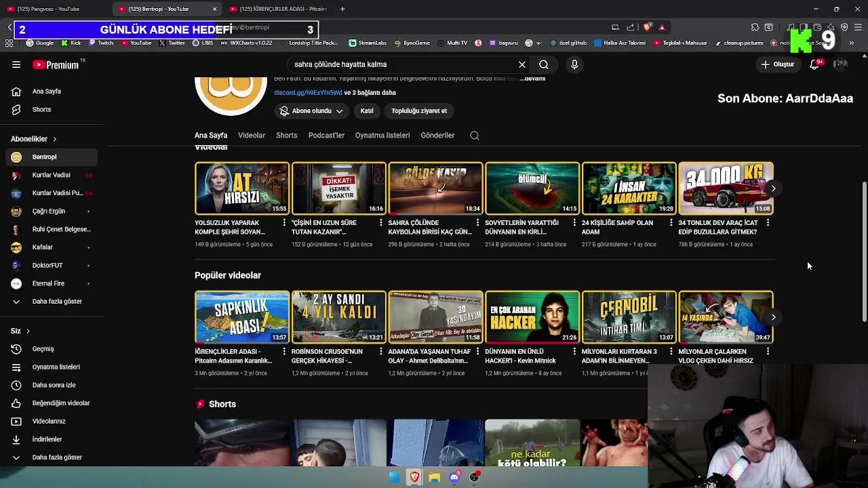Open options menu for ROBİNSON CRUSOE'NUN video
868x488 pixels.
pyautogui.click(x=380, y=351)
